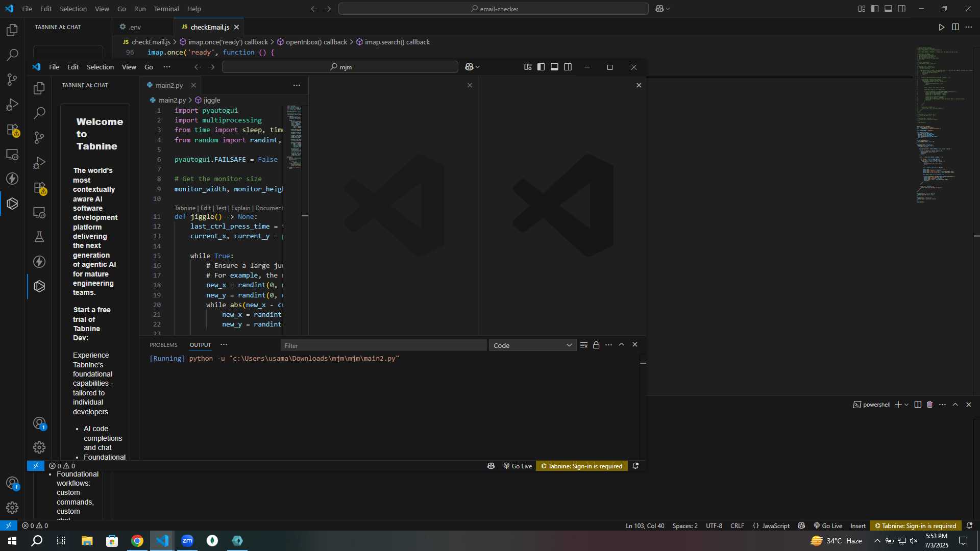Open Search in the mjm window activity bar

(x=39, y=113)
